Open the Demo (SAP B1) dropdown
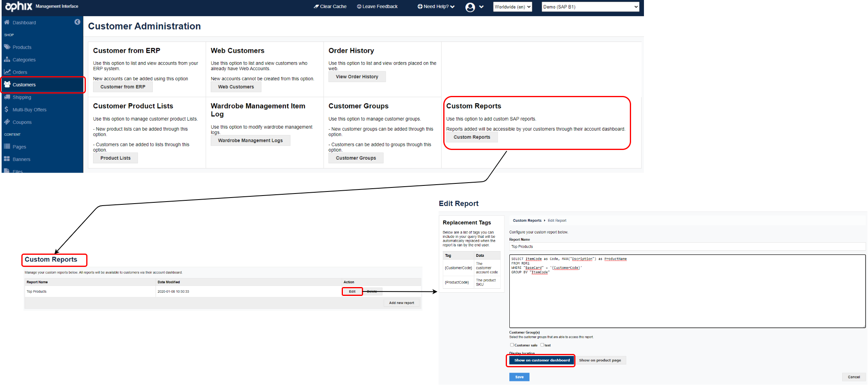Viewport: 868px width, 385px height. click(590, 7)
